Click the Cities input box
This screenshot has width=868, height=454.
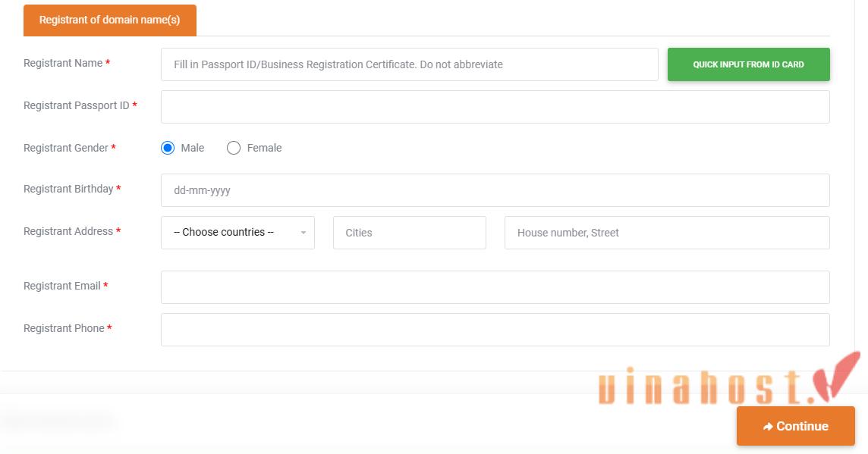pos(409,233)
